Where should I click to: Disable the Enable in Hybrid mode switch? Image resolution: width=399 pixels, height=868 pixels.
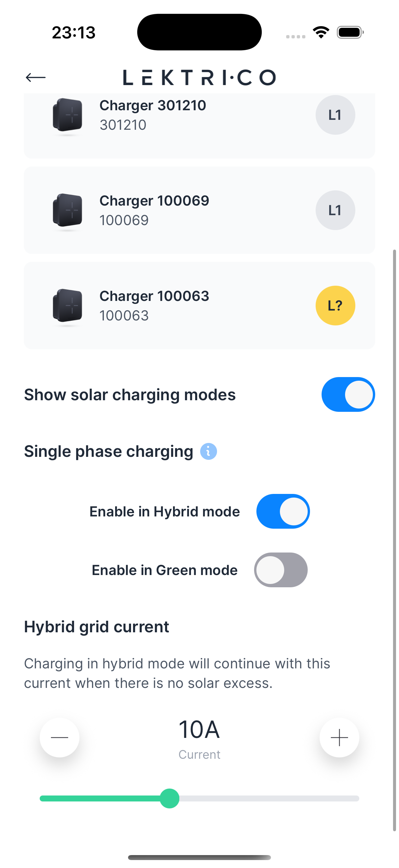[283, 511]
